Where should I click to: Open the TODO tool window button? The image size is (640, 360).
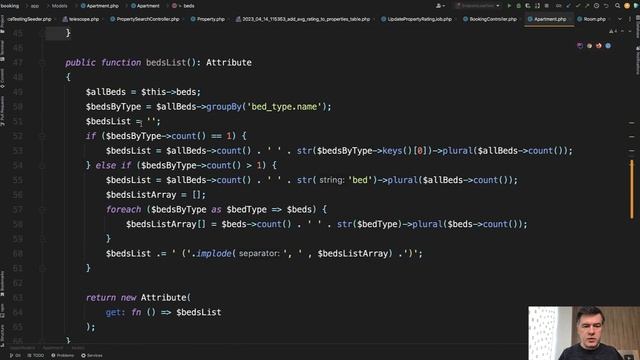click(36, 356)
